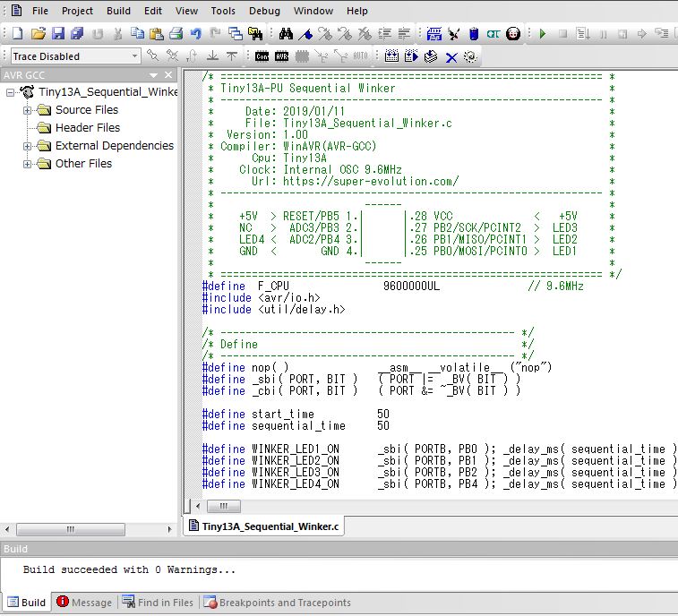Start debugging with the green play icon
Image resolution: width=678 pixels, height=616 pixels.
coord(542,34)
